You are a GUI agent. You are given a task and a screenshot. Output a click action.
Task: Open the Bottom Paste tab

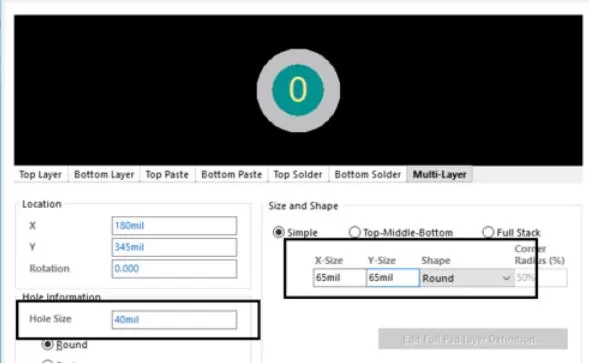click(231, 174)
